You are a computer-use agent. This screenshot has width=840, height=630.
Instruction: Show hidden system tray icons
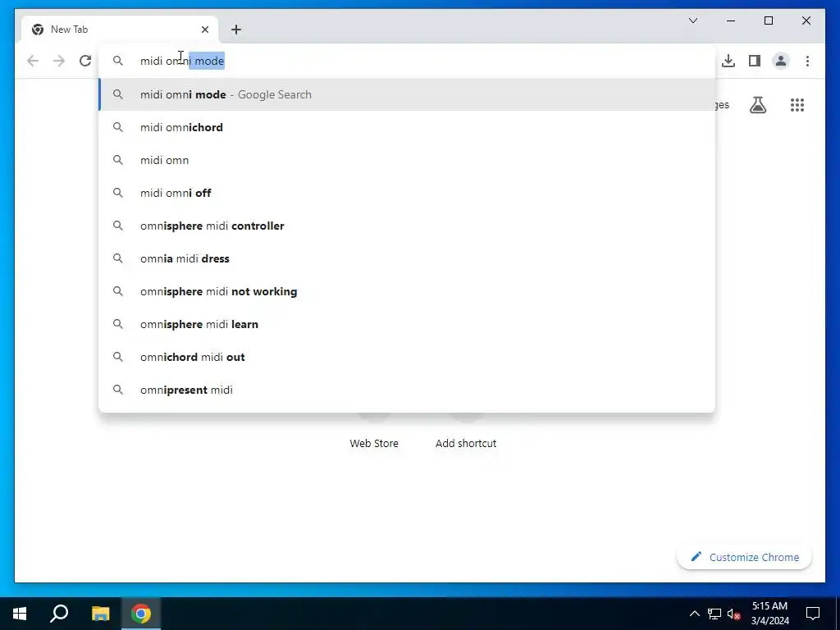pos(694,614)
